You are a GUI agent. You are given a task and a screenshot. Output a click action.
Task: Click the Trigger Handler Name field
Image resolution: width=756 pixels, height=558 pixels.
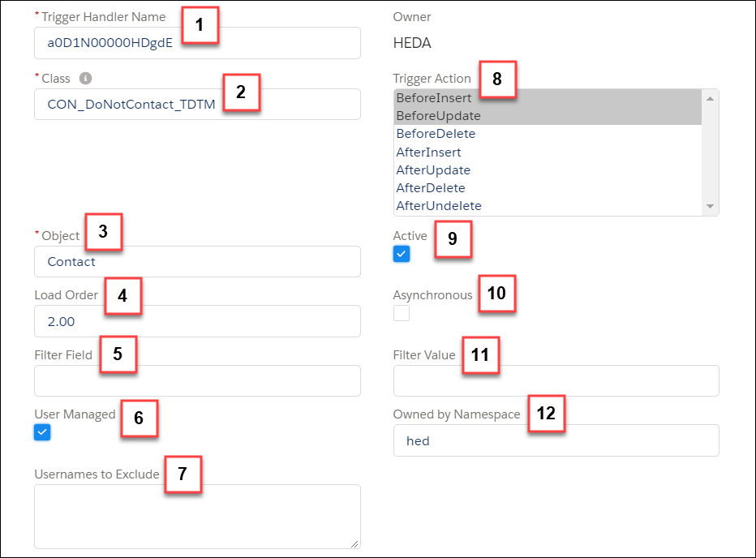tap(197, 42)
